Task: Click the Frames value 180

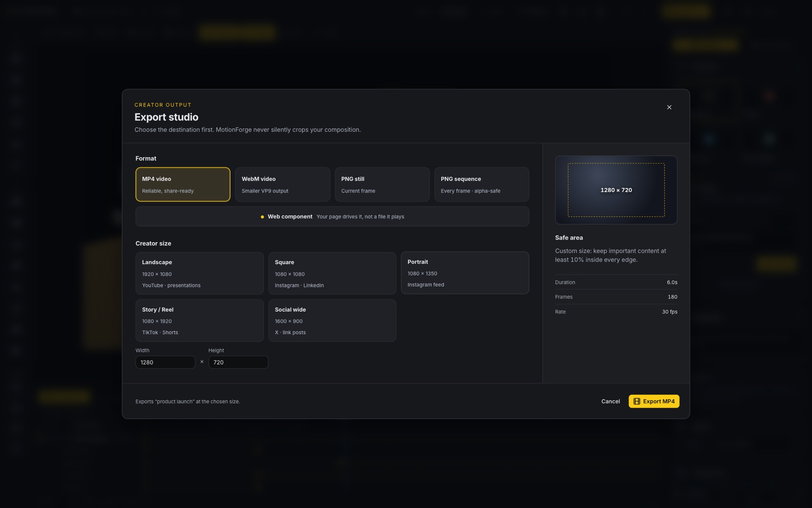Action: pos(672,297)
